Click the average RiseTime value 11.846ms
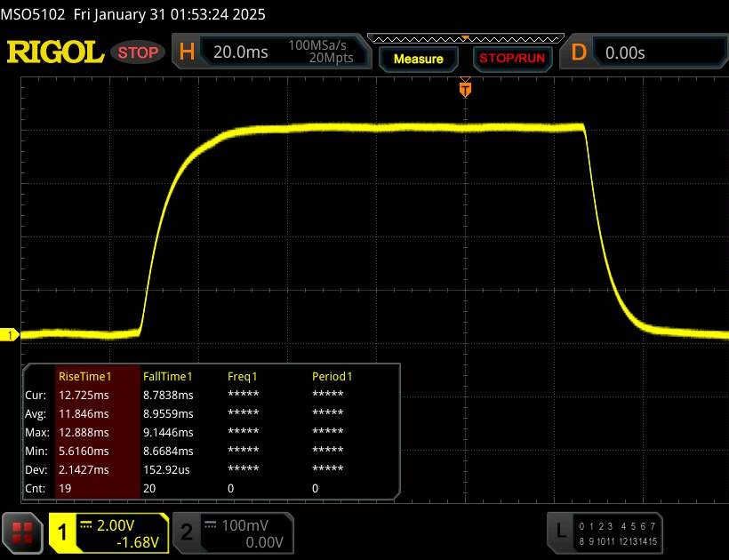This screenshot has width=729, height=560. tap(84, 413)
